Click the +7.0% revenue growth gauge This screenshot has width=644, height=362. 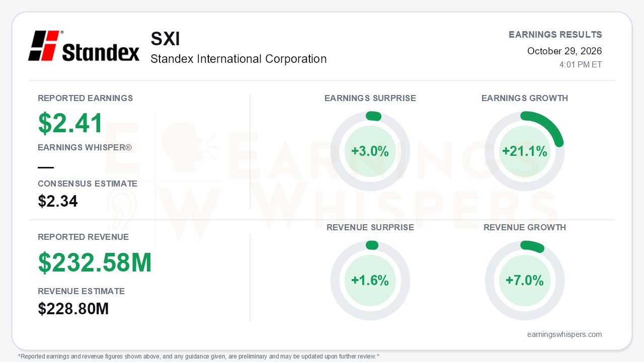[x=525, y=281]
